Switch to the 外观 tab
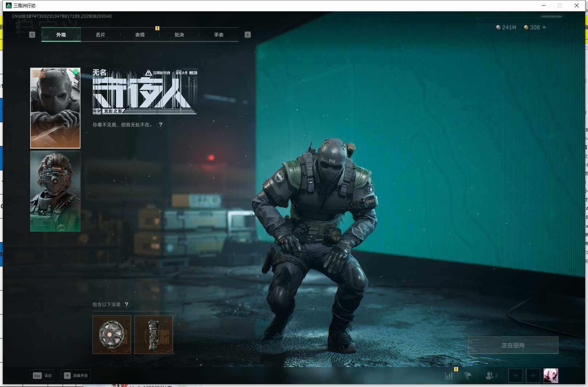Viewport: 588px width, 387px height. tap(61, 35)
